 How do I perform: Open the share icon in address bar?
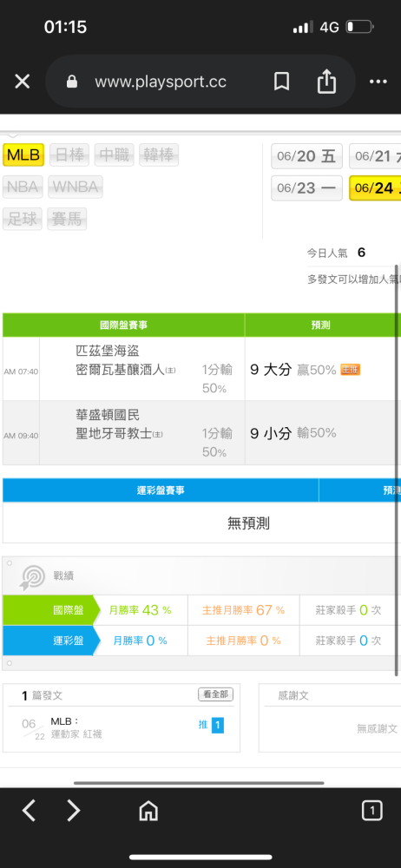pos(326,82)
